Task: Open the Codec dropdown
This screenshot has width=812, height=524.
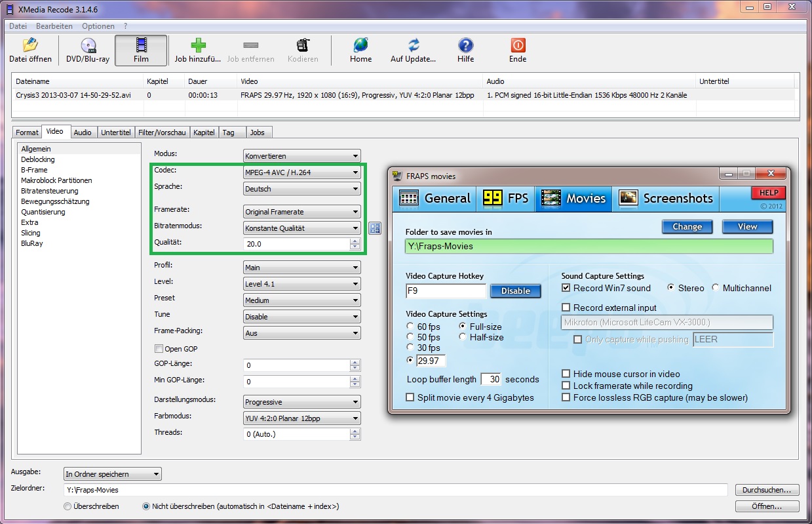Action: (301, 172)
